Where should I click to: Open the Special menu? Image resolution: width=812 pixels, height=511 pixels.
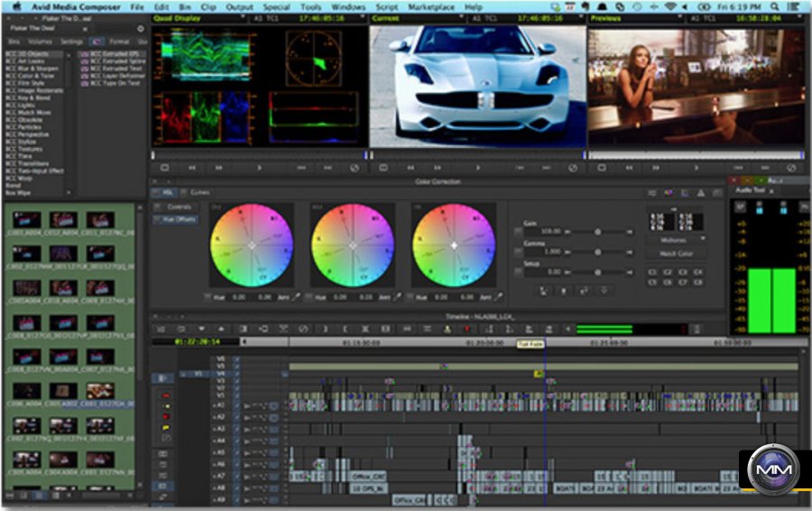[276, 6]
